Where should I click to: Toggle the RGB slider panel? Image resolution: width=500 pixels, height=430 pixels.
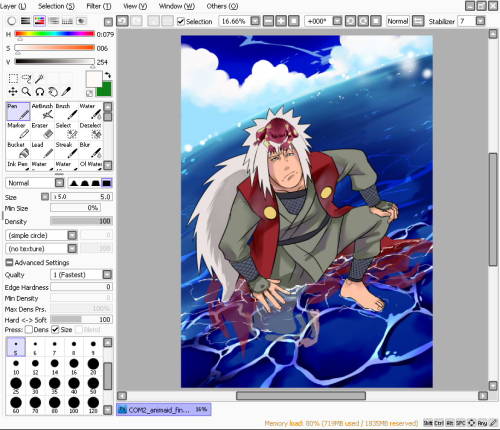(26, 21)
